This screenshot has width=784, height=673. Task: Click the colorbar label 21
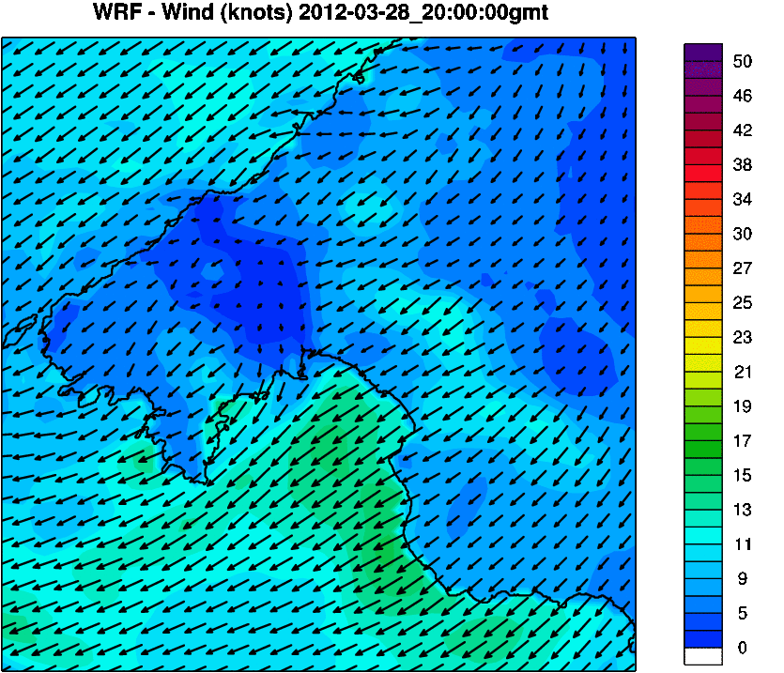click(x=743, y=372)
